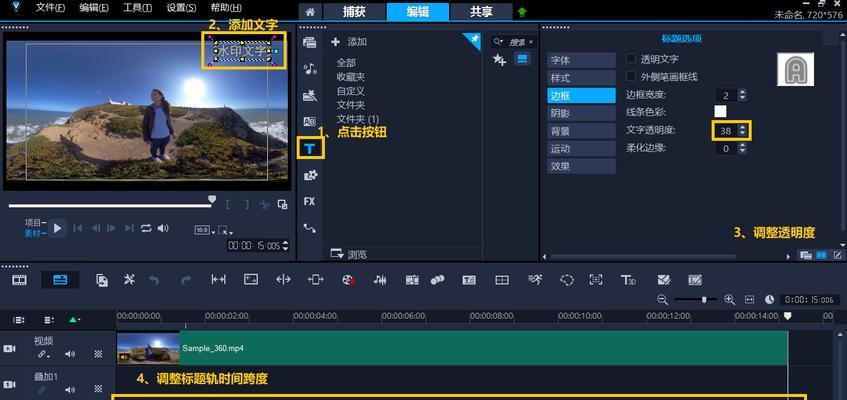
Task: Enable the 透明文字 checkbox
Action: pos(630,58)
